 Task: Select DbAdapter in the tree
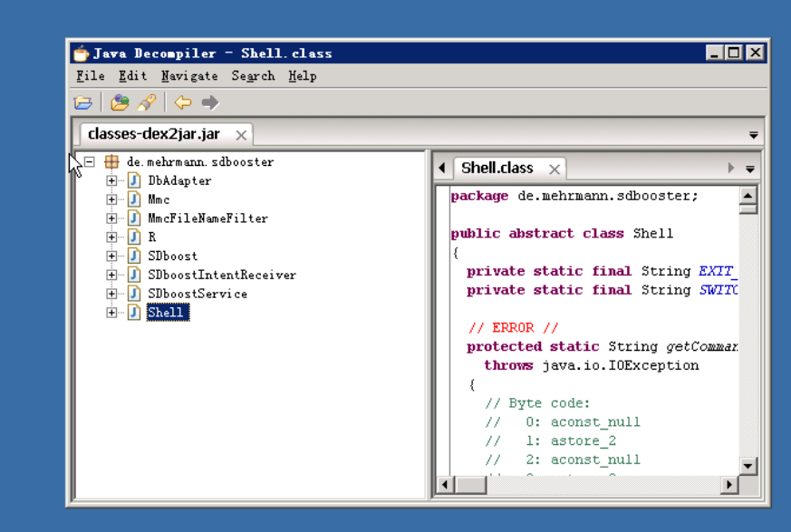point(179,180)
